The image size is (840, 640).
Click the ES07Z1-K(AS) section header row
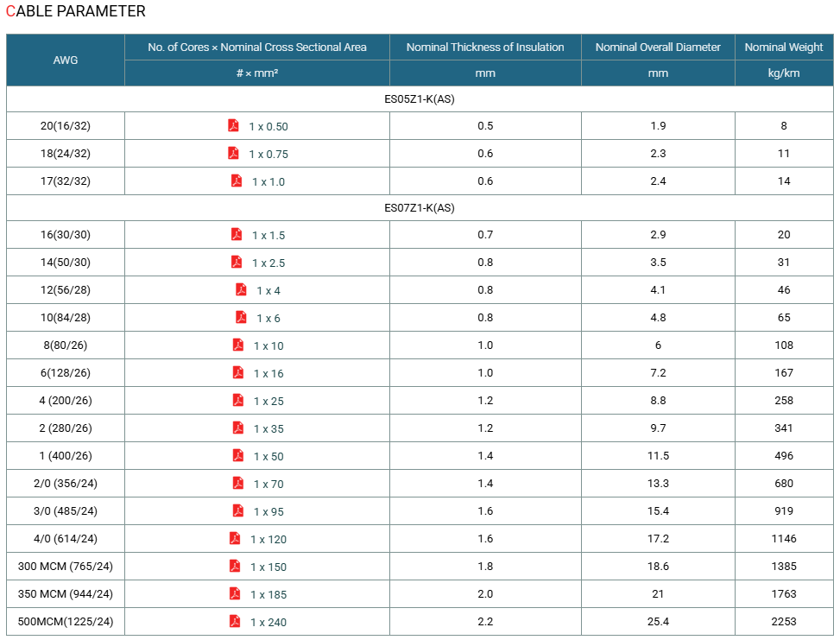(420, 207)
